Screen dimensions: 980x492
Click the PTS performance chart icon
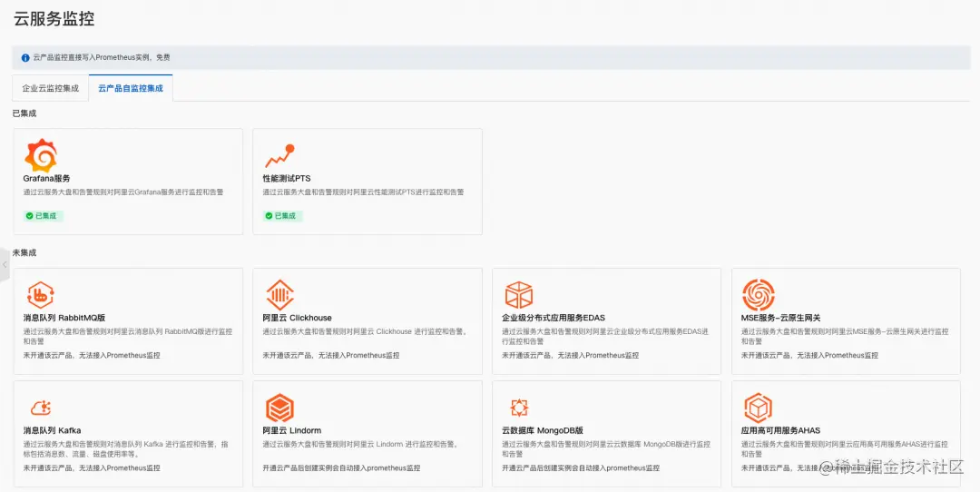pos(279,155)
